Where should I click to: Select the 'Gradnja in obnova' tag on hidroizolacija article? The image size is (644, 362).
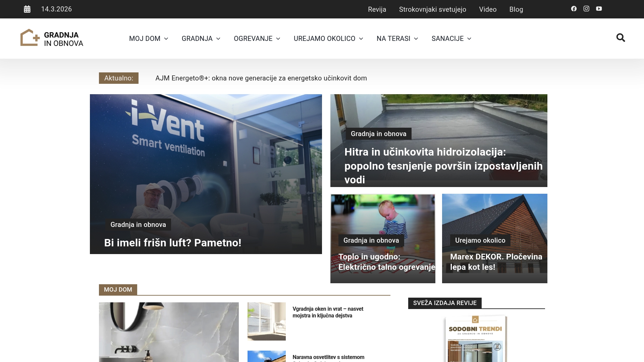(x=378, y=133)
